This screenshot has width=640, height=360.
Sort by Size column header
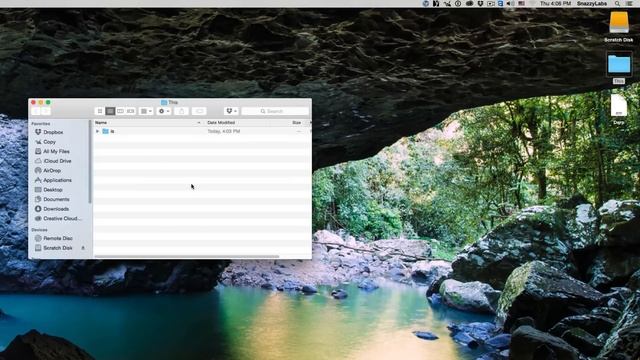(x=297, y=122)
